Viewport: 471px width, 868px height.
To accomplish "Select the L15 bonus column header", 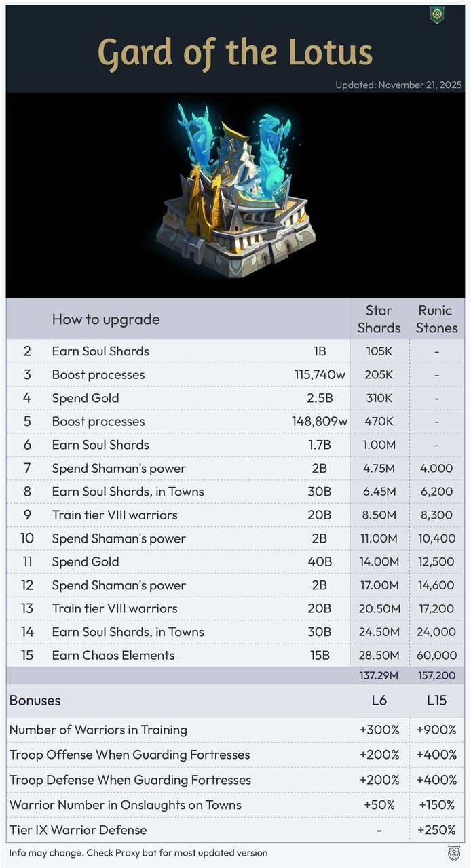I will pos(436,701).
